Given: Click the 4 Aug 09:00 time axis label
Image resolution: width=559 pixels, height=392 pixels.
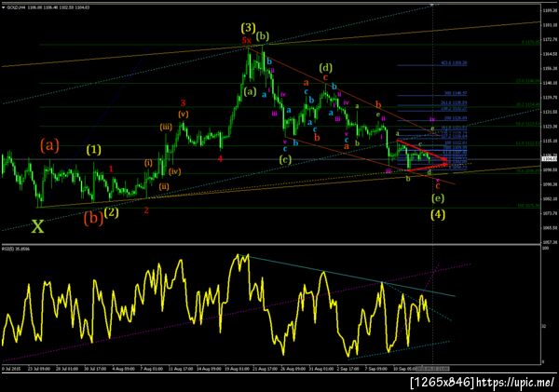Looking at the screenshot, I should [x=124, y=369].
